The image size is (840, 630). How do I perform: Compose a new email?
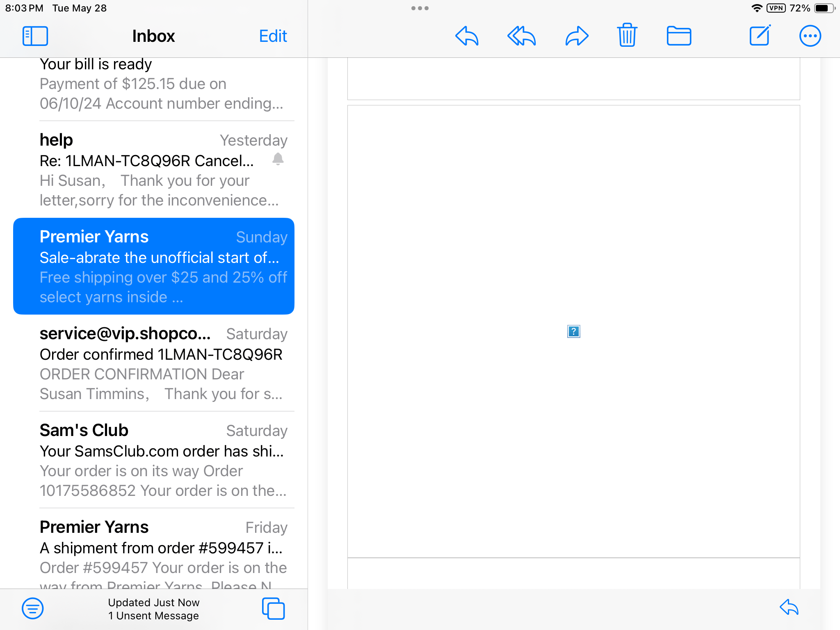[760, 36]
